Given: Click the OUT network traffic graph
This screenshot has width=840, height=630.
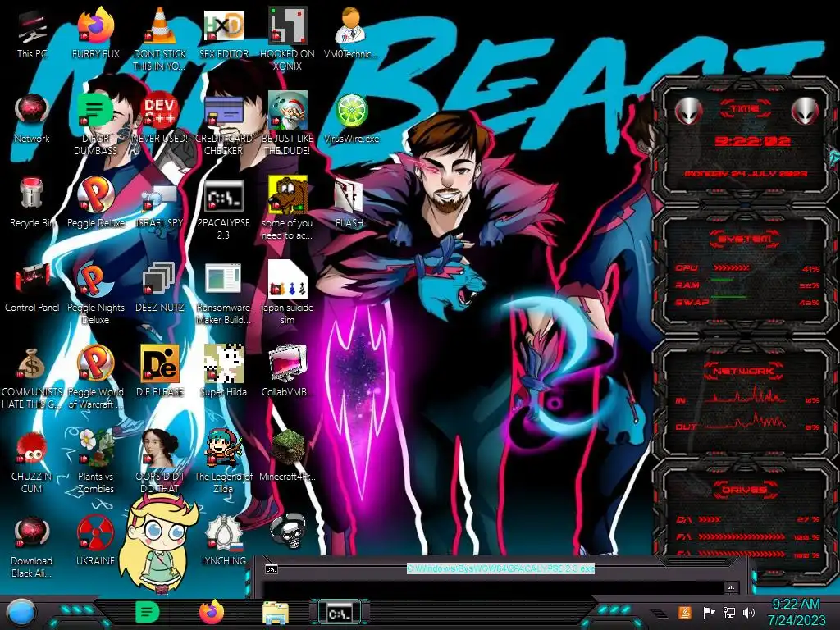Looking at the screenshot, I should 745,422.
